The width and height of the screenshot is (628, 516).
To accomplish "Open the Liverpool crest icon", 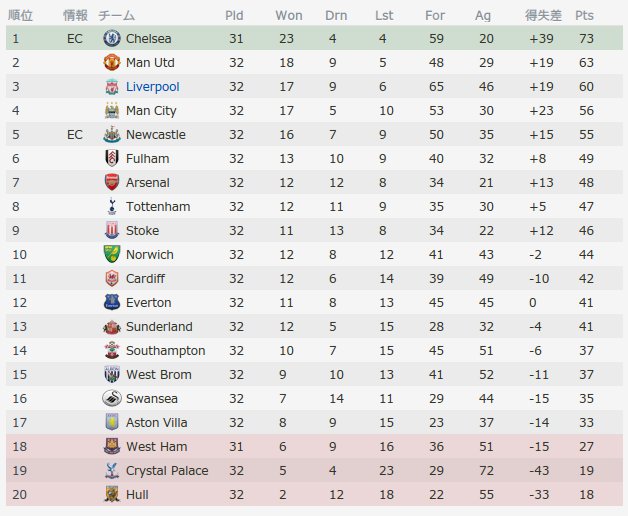I will [x=112, y=87].
